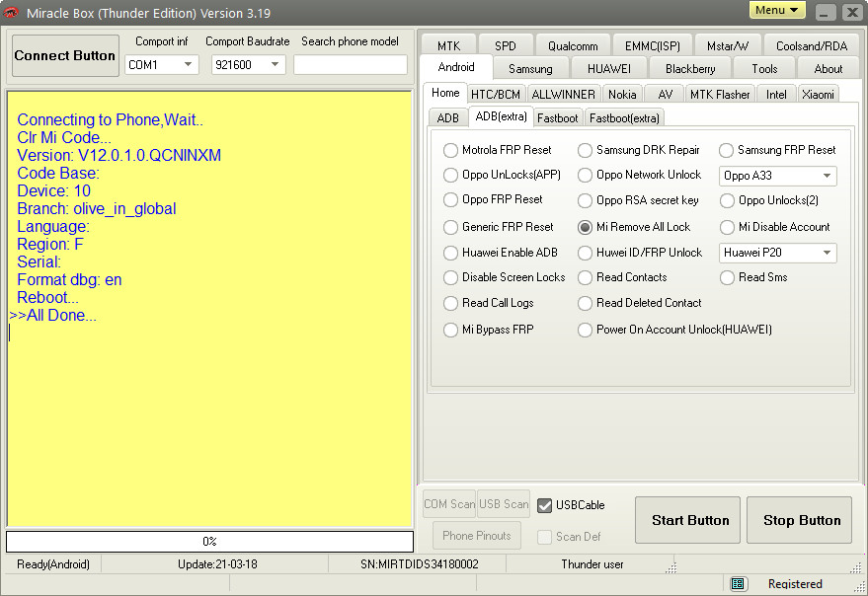This screenshot has height=596, width=868.
Task: Uncheck the USBCable checkbox
Action: coord(545,505)
